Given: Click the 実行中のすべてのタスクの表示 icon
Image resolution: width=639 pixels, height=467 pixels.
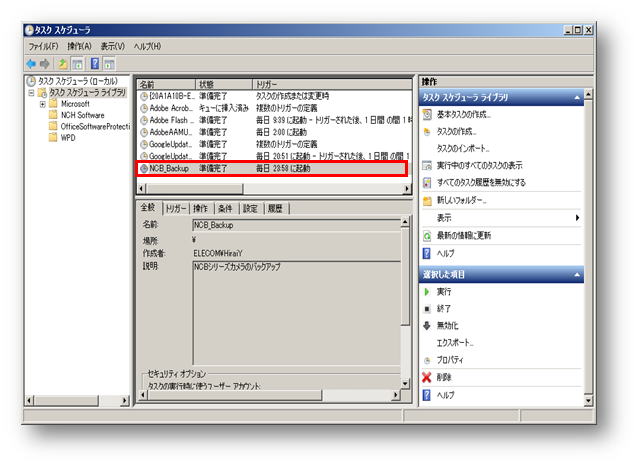Looking at the screenshot, I should coord(427,165).
